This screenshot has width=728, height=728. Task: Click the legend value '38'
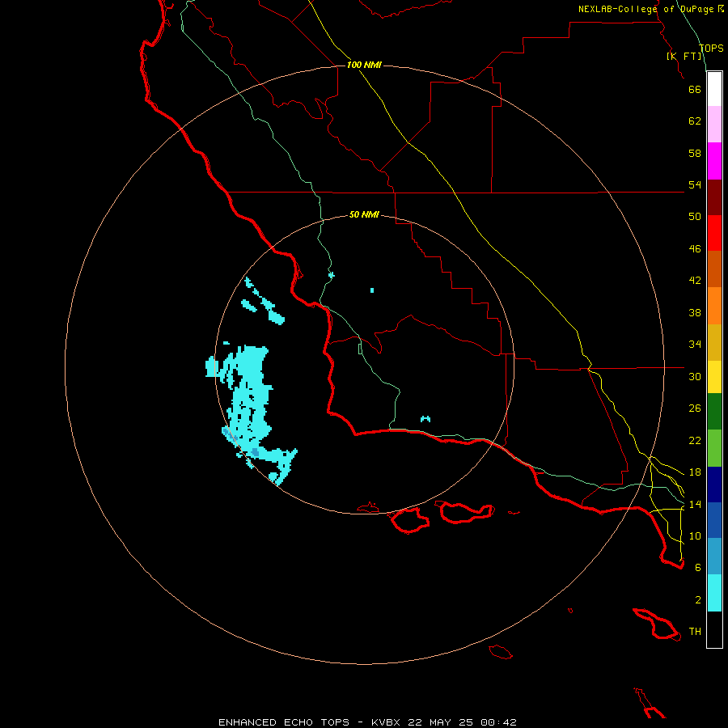click(695, 312)
